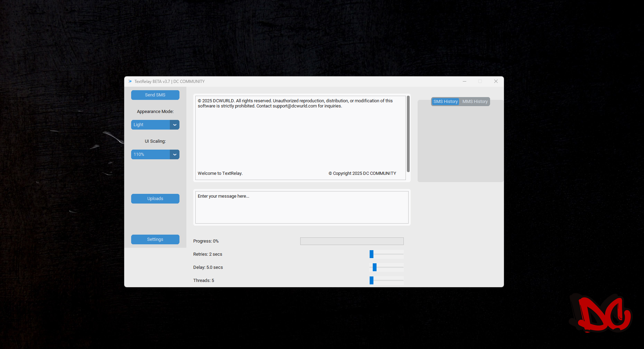Click the message input field
This screenshot has width=644, height=349.
pyautogui.click(x=302, y=207)
